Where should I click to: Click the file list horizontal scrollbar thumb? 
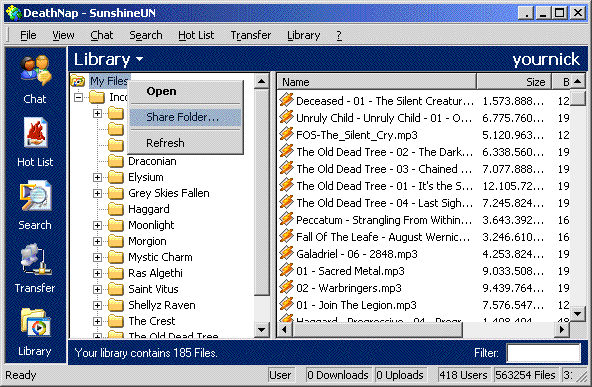coord(378,330)
